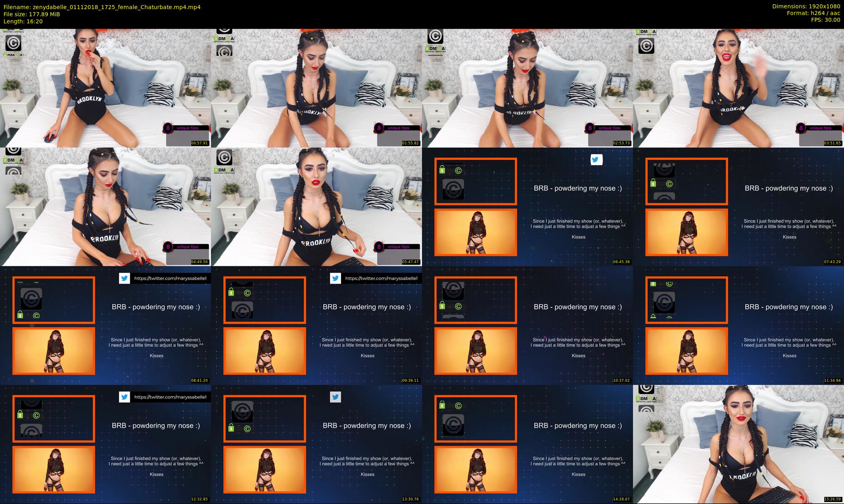
Task: Click the DMCA badge in the 15:26 thumbnail
Action: click(646, 398)
